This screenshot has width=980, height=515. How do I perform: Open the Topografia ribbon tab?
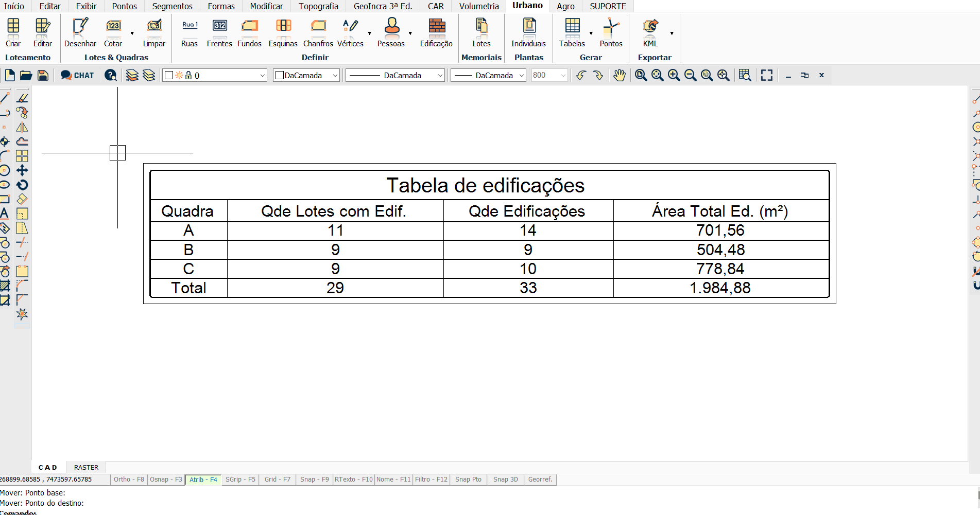pyautogui.click(x=318, y=6)
